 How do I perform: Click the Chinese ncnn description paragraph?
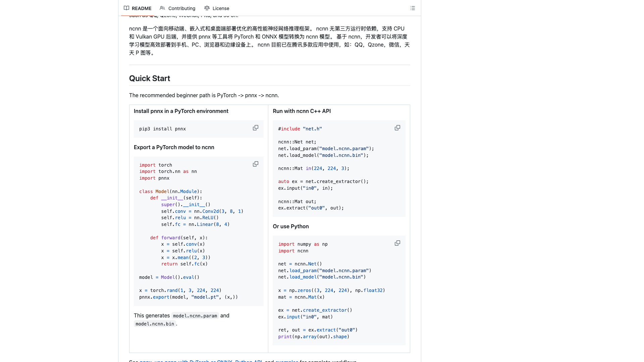[269, 41]
